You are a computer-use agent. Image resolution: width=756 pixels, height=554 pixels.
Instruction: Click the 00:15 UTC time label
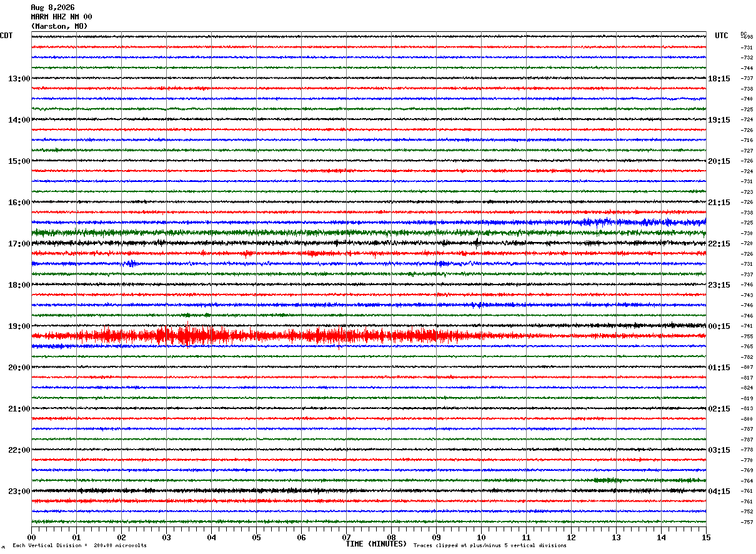tap(720, 326)
